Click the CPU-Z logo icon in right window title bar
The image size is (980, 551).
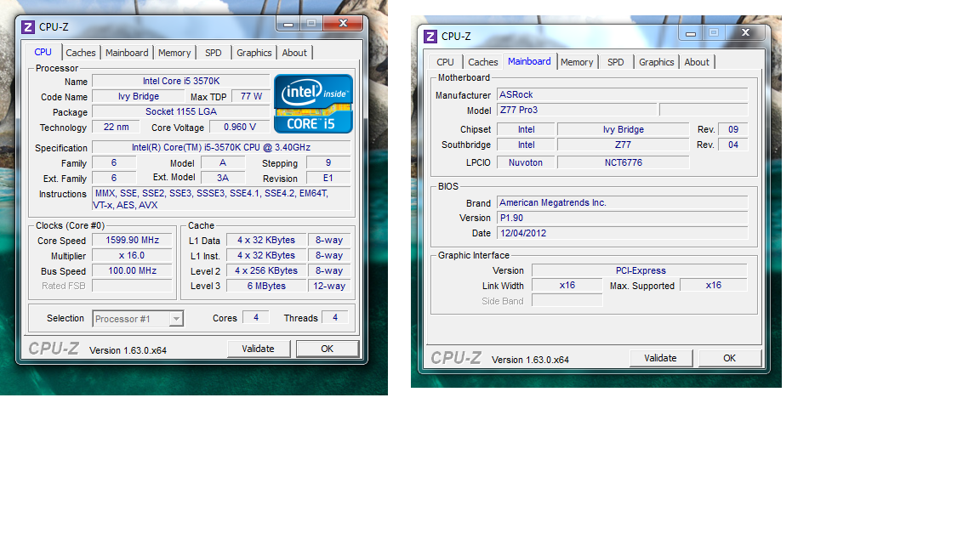[430, 37]
